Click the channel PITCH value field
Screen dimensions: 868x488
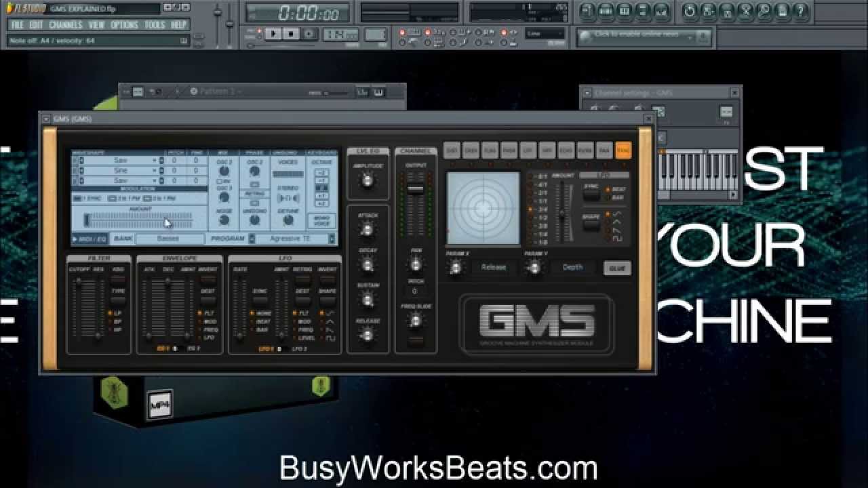pos(416,291)
